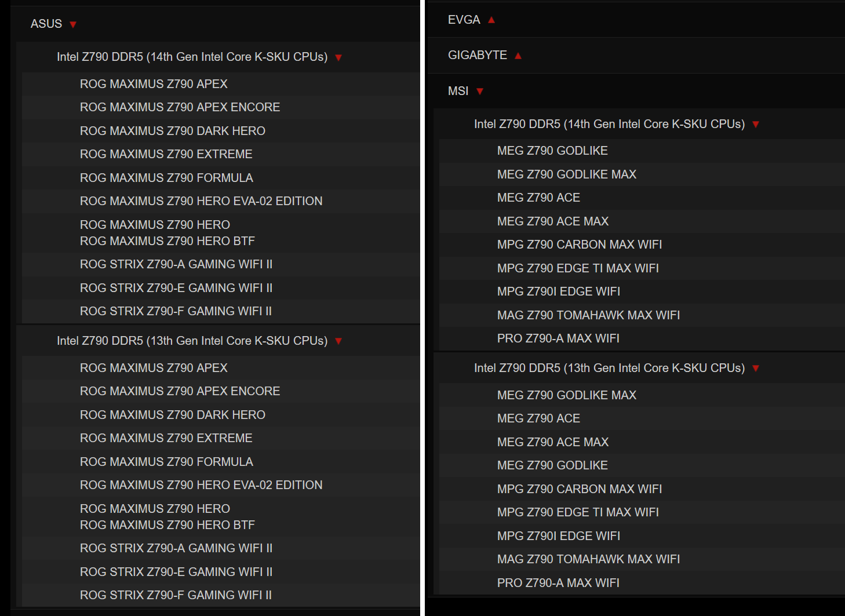Select MEG Z790 ACE MAX under MSI 13th Gen
Image resolution: width=845 pixels, height=616 pixels.
click(553, 442)
